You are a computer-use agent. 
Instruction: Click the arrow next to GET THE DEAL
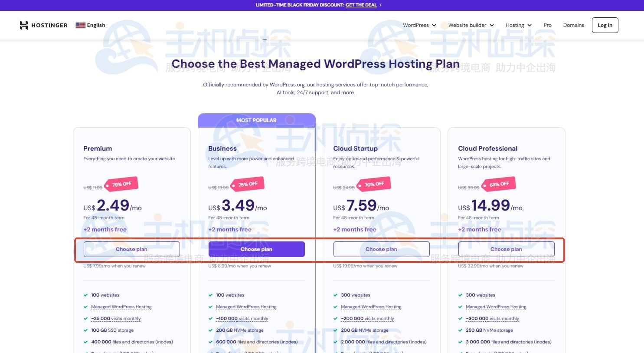pos(380,5)
